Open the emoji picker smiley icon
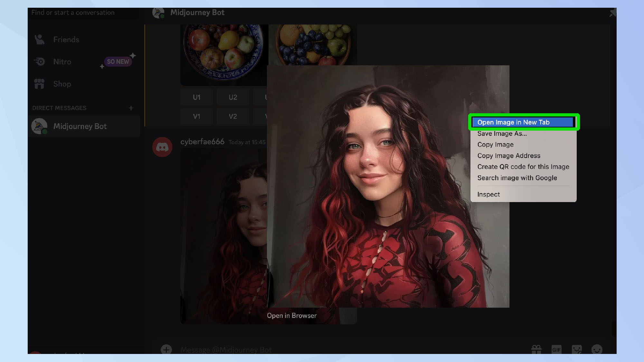Image resolution: width=644 pixels, height=362 pixels. tap(597, 349)
